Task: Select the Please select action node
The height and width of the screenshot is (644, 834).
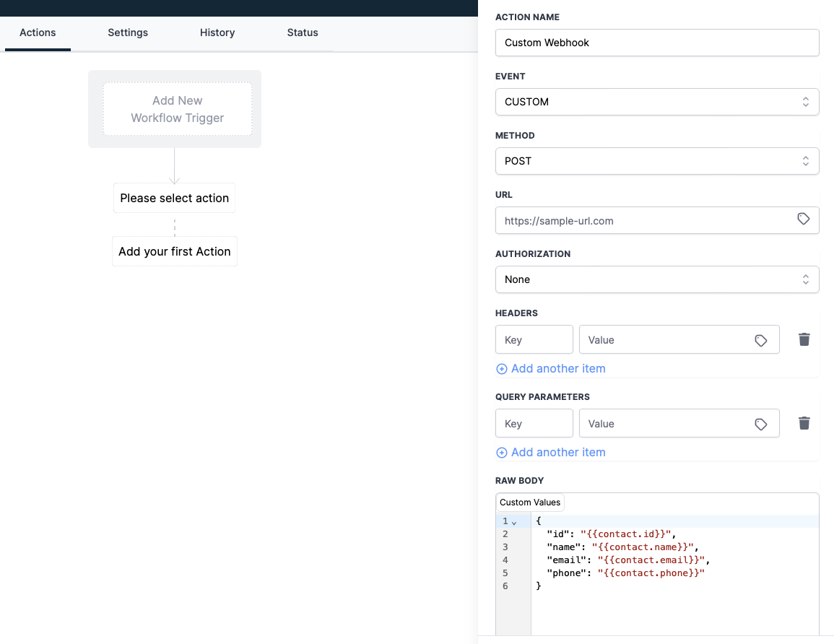Action: (175, 198)
